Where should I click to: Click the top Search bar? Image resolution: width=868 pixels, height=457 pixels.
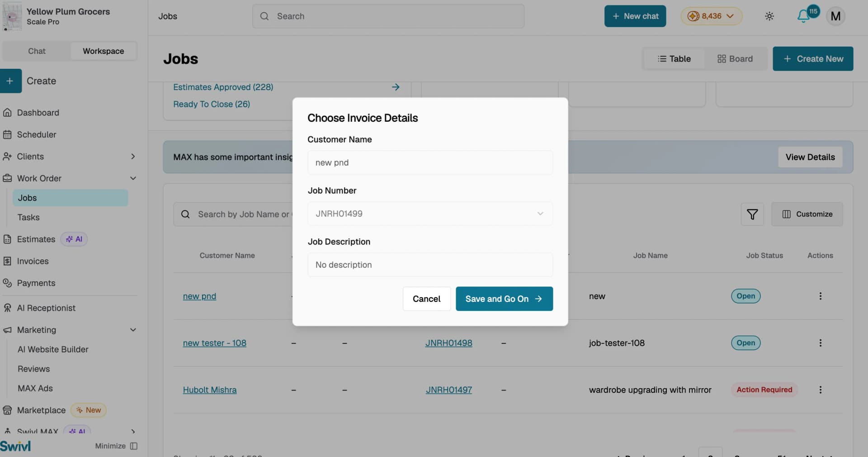click(388, 16)
